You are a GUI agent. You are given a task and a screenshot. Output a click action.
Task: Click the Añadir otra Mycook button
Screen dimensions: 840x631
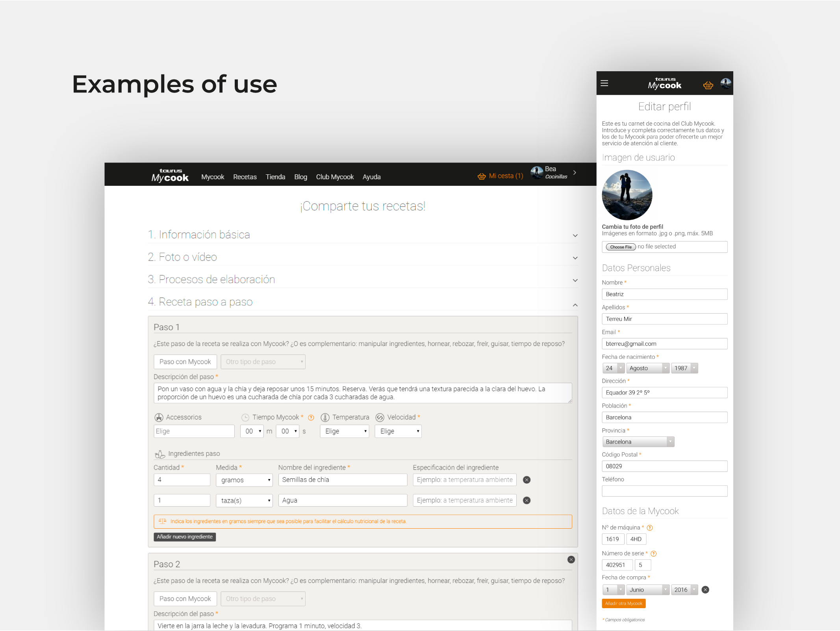[623, 603]
